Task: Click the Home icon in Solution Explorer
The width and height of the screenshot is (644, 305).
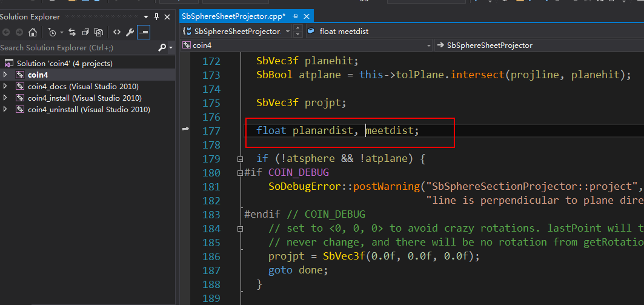Action: [x=33, y=32]
